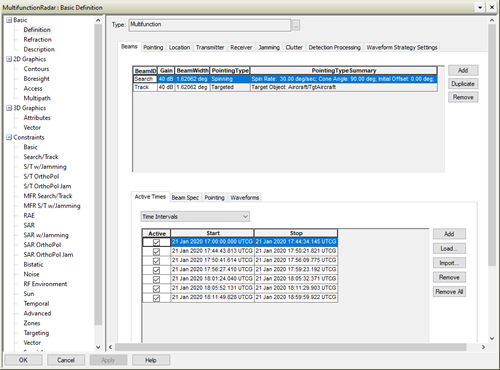Switch to the Beam Spec tab

[185, 198]
